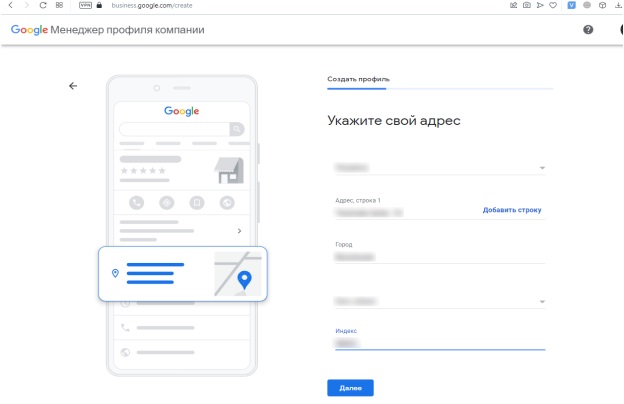
Task: Select the Создать профиль tab
Action: point(359,79)
